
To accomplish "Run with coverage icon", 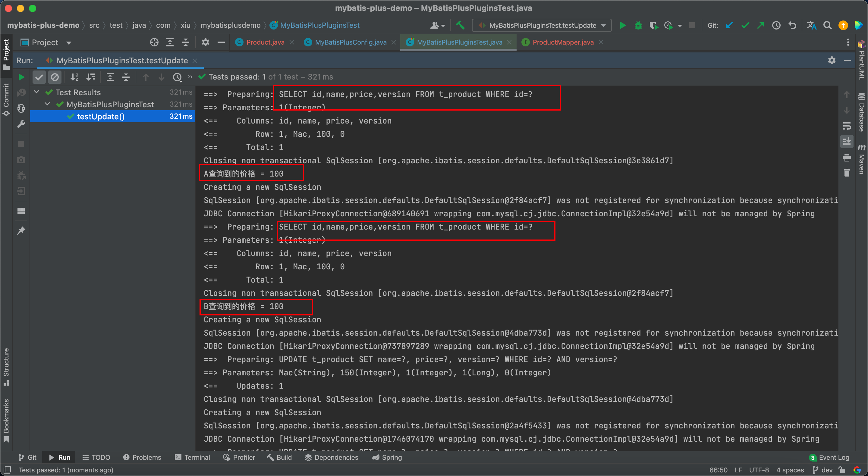I will 654,25.
